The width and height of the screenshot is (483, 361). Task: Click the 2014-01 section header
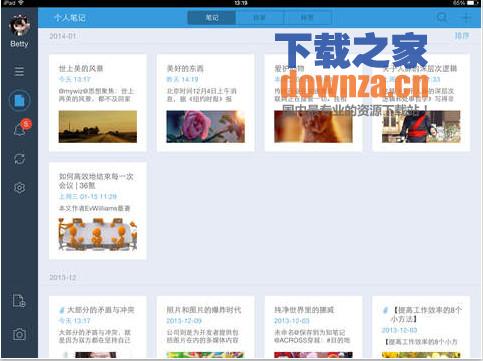(x=63, y=36)
